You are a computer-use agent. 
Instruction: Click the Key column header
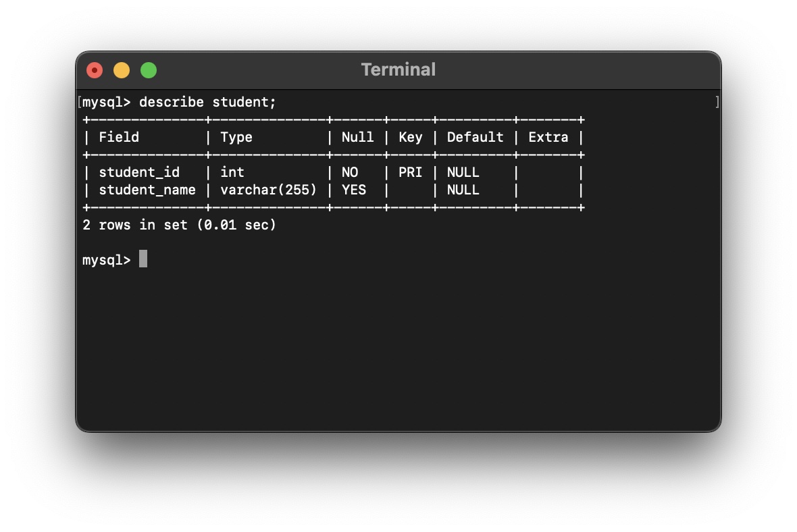(x=411, y=137)
